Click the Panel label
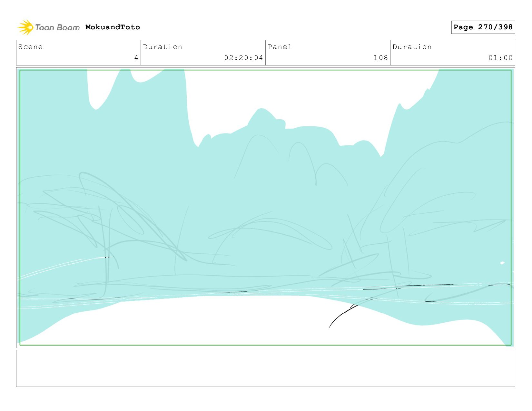Screen dimensions: 532x411 point(280,47)
